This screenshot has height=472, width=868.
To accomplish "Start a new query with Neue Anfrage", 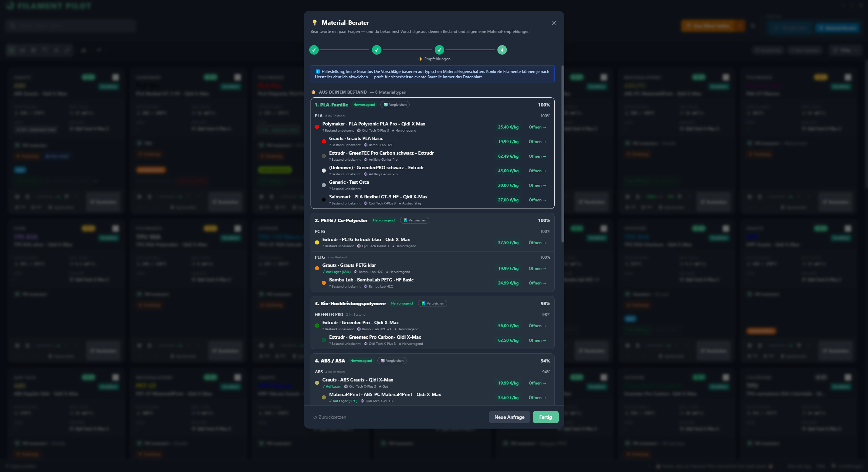I will [509, 417].
